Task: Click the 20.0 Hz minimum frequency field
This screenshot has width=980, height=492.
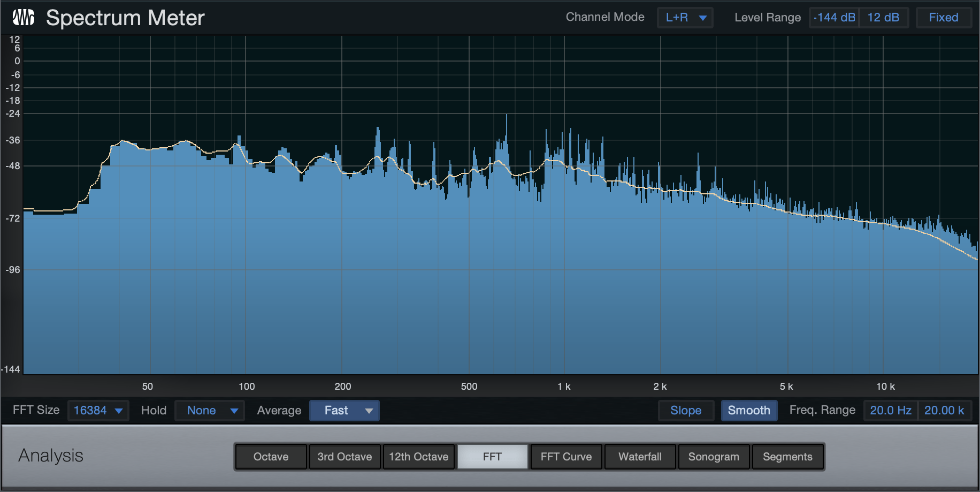Action: click(891, 411)
